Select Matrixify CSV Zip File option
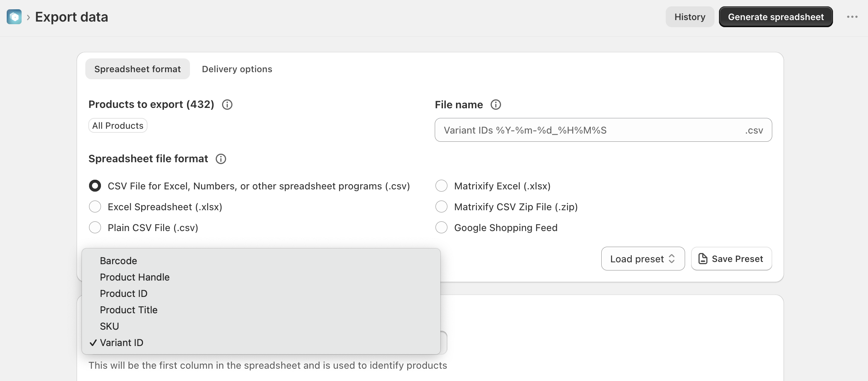The image size is (868, 381). click(x=441, y=206)
